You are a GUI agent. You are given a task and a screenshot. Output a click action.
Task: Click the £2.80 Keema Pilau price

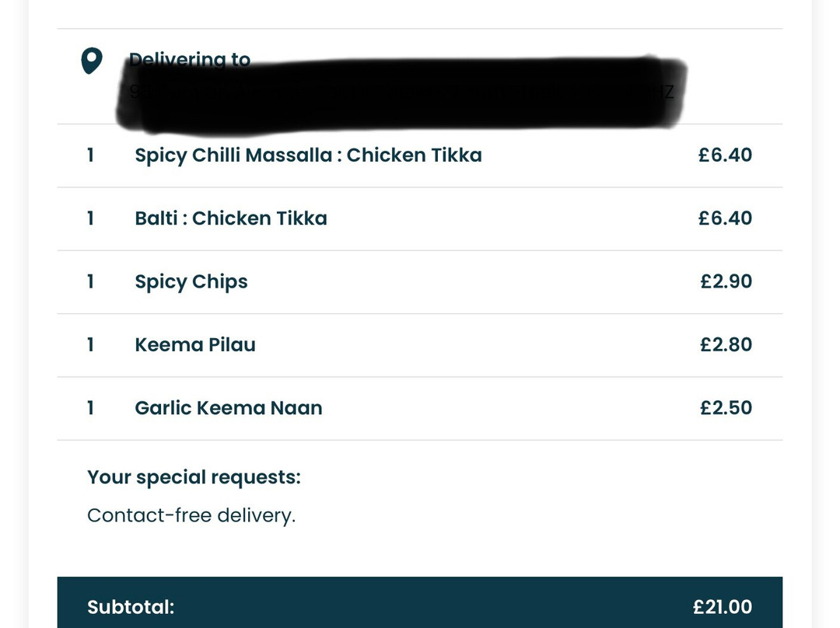(726, 344)
